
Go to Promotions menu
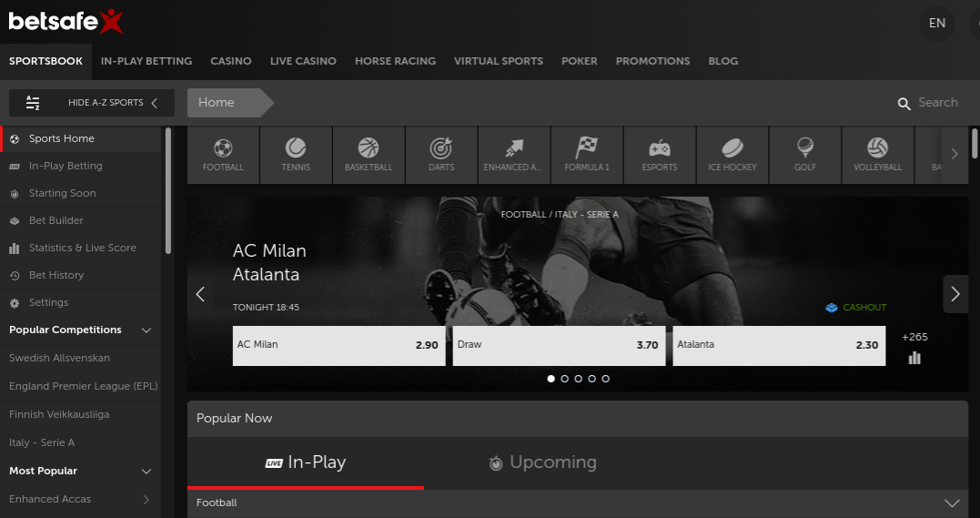click(x=652, y=61)
